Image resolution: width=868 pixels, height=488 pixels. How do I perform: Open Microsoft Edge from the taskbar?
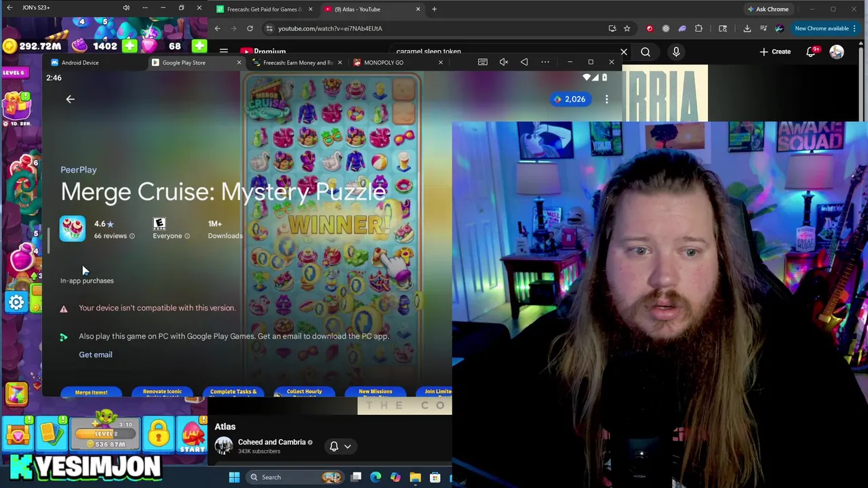(376, 477)
